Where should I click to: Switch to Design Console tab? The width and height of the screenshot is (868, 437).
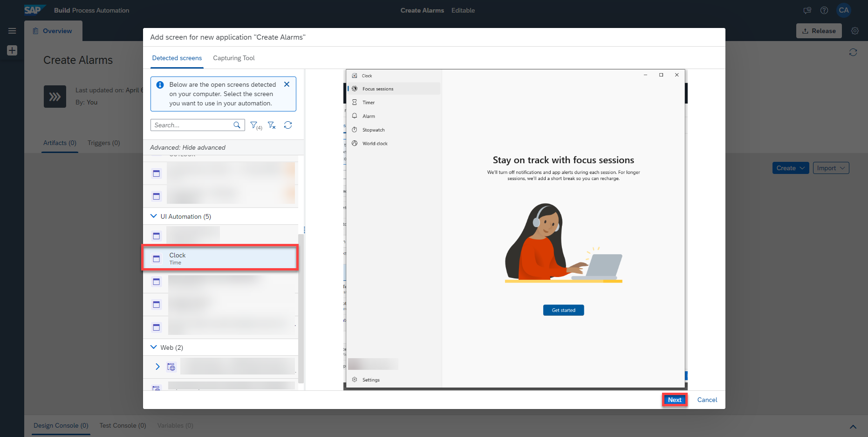click(x=61, y=425)
